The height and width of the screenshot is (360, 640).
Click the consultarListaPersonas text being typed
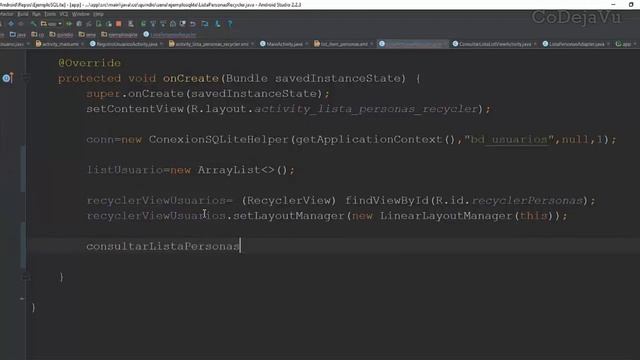point(163,246)
